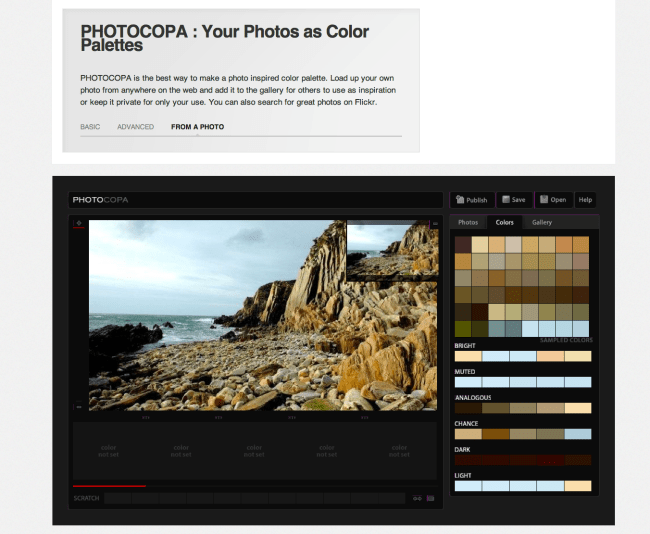The width and height of the screenshot is (650, 534).
Task: Click the first 'color not set' slot
Action: [x=108, y=450]
